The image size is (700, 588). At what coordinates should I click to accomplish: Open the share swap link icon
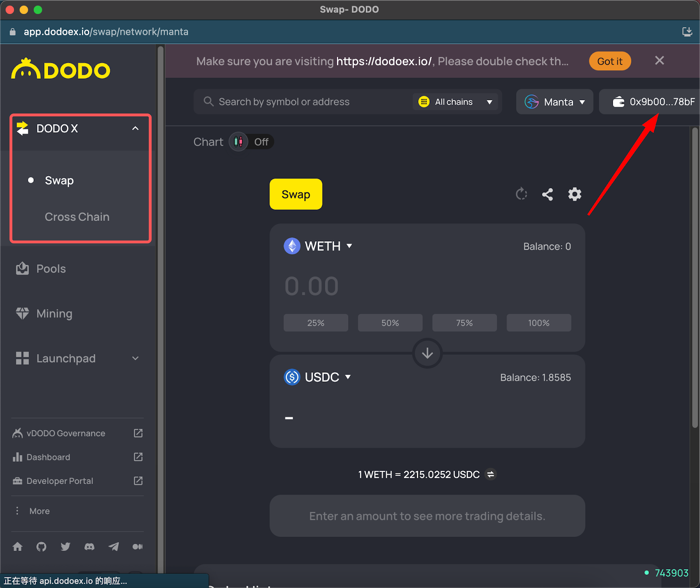[x=547, y=194]
